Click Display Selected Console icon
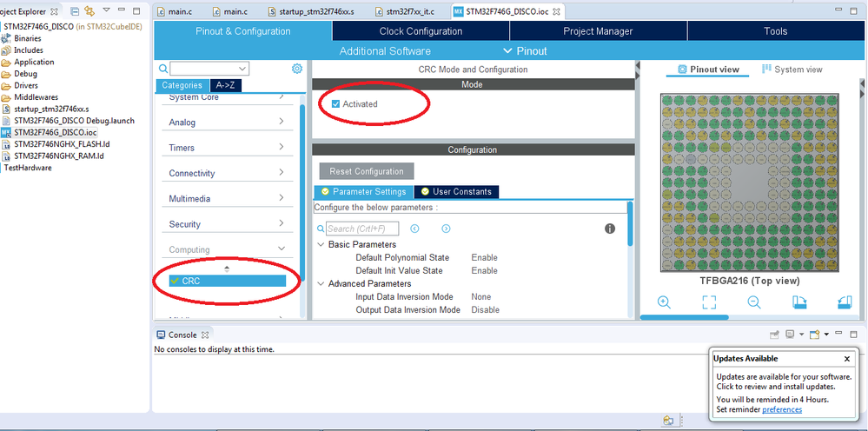The height and width of the screenshot is (431, 868). click(790, 335)
